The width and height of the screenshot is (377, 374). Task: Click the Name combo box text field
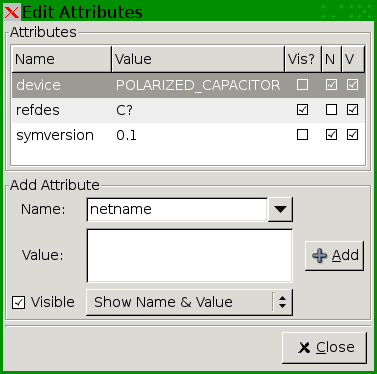coord(177,209)
